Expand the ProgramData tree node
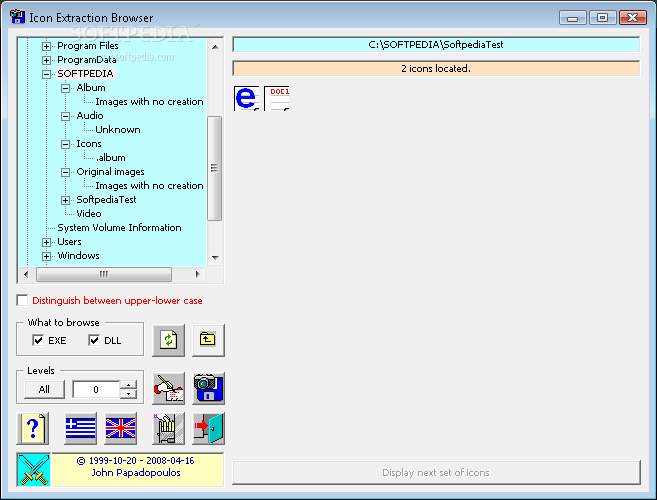Viewport: 657px width, 500px height. 47,60
